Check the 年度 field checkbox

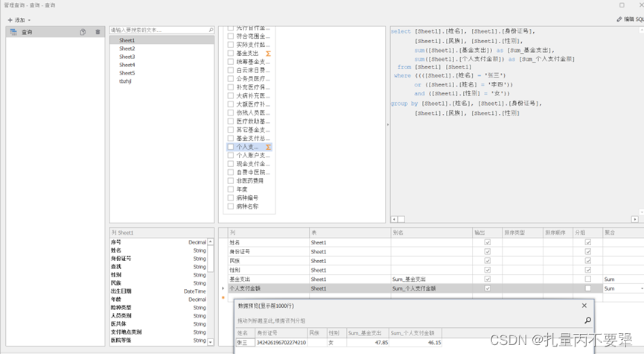pyautogui.click(x=231, y=189)
